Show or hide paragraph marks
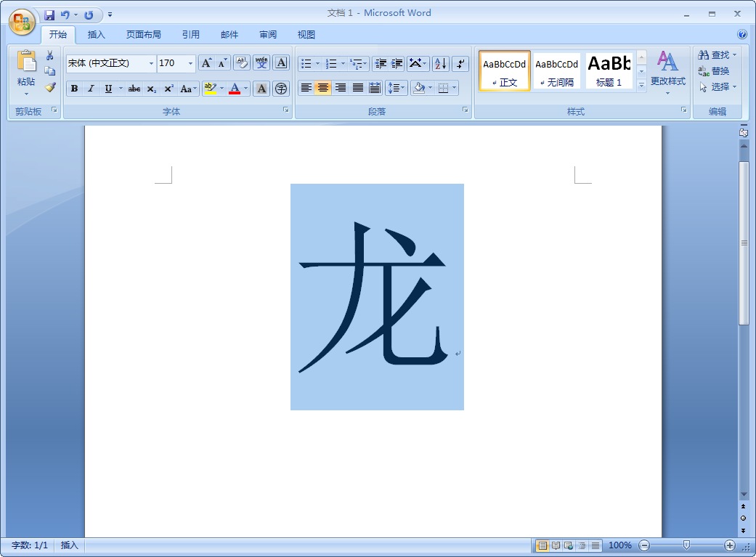The height and width of the screenshot is (557, 756). (460, 64)
